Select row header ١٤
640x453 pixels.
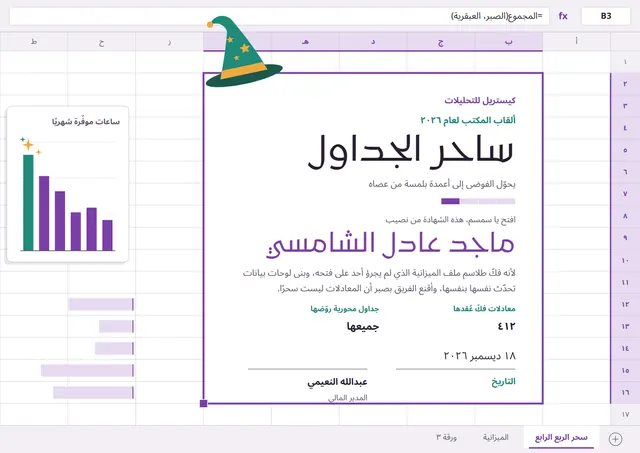coord(625,348)
